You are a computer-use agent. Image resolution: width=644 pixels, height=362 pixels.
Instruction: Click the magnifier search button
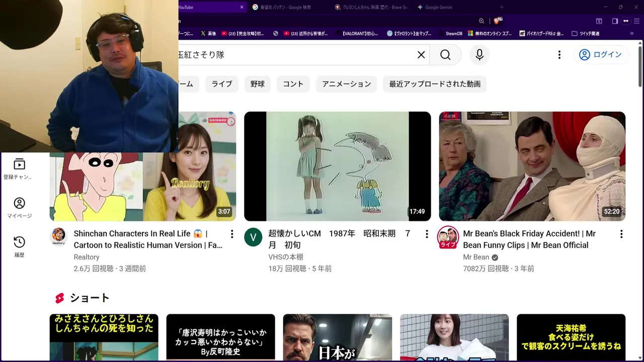point(445,55)
